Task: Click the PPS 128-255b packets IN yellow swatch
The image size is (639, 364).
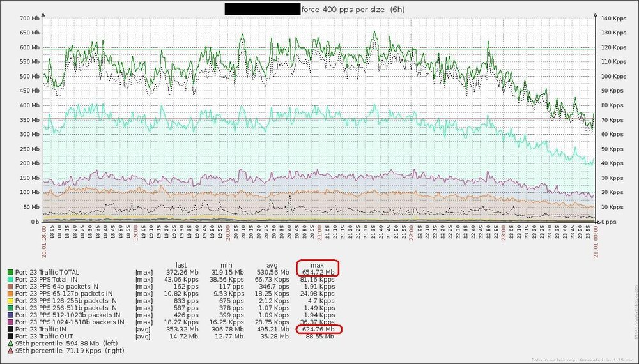Action: 9,301
